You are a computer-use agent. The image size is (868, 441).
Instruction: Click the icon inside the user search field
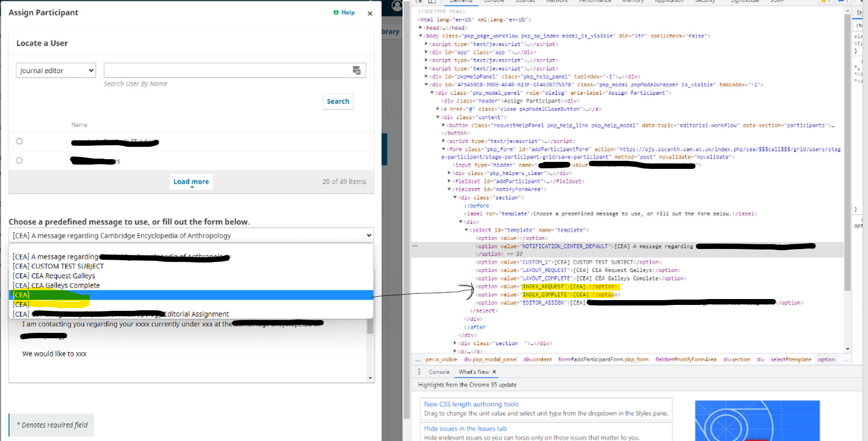357,70
